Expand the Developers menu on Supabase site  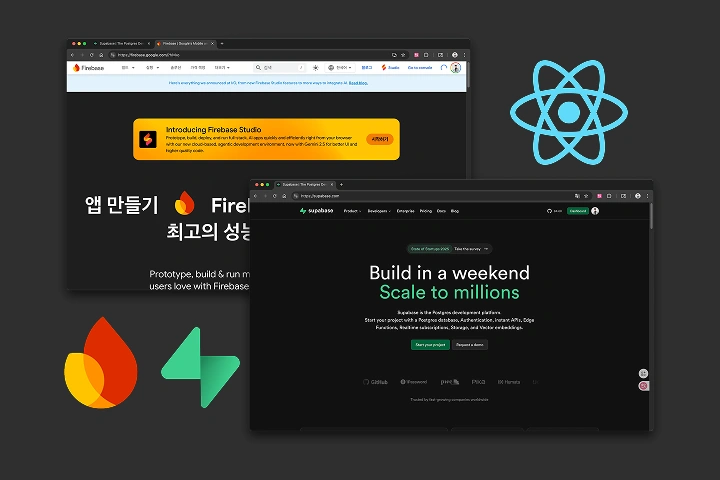click(379, 211)
